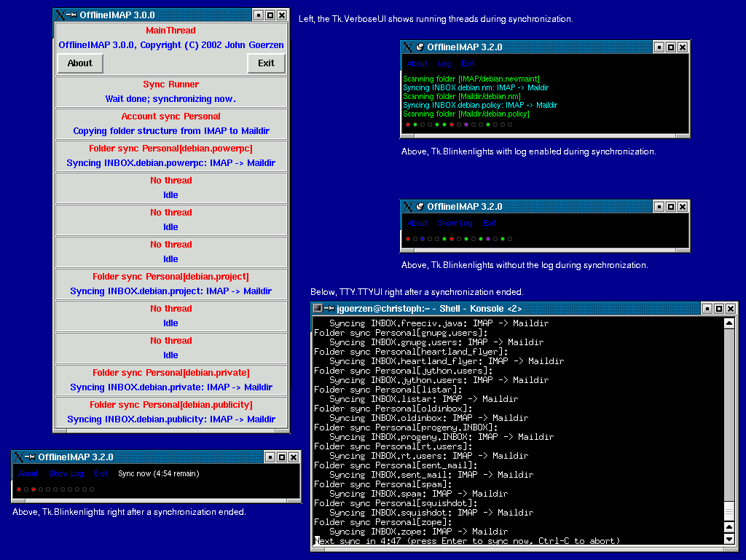Click the X logo icon of the OfflineIMAP 3.0.0 window
746x560 pixels.
[x=61, y=15]
